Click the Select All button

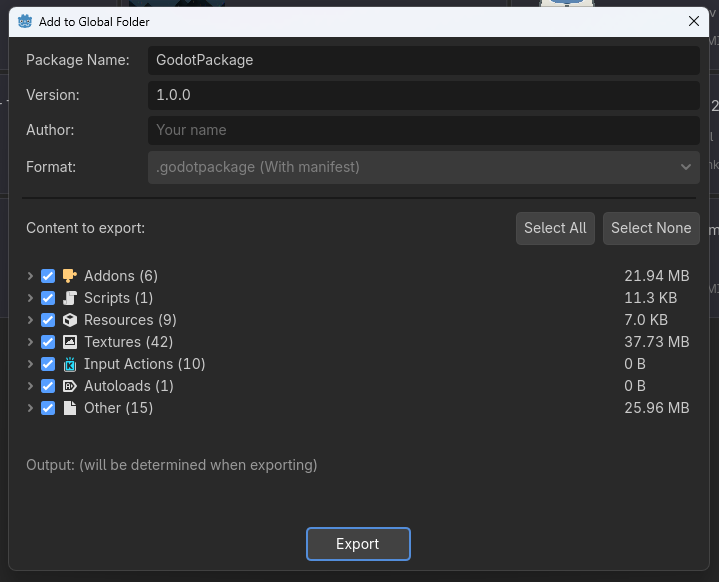pos(555,228)
